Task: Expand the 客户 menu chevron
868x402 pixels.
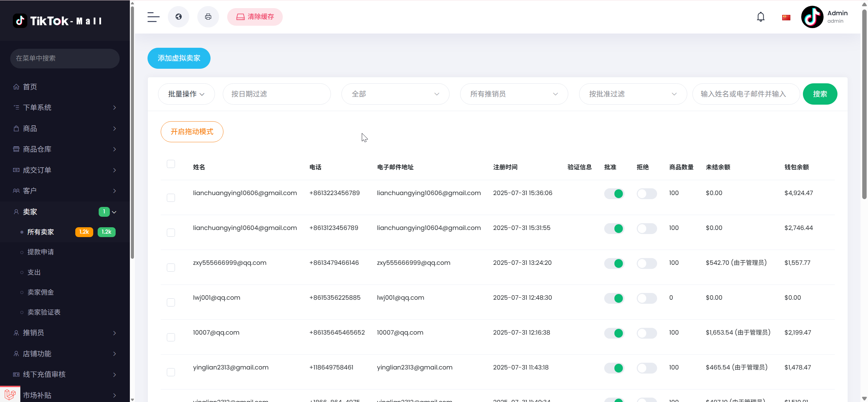Action: [115, 191]
